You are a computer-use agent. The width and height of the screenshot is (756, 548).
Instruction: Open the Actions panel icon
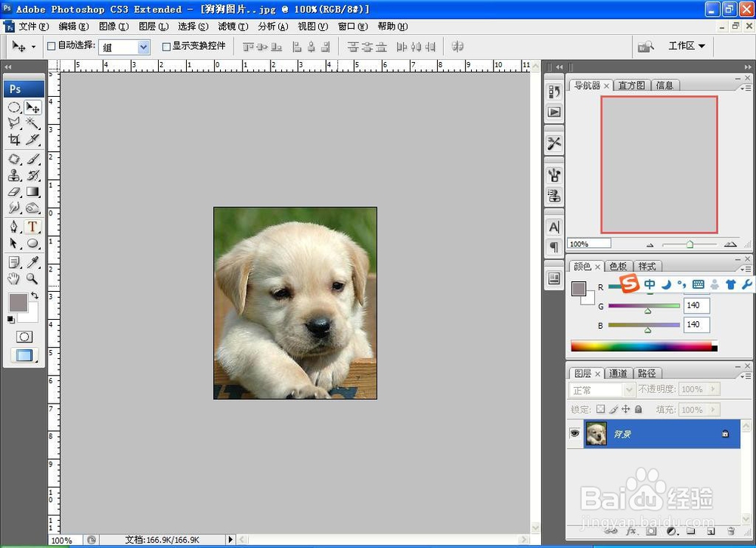tap(554, 112)
